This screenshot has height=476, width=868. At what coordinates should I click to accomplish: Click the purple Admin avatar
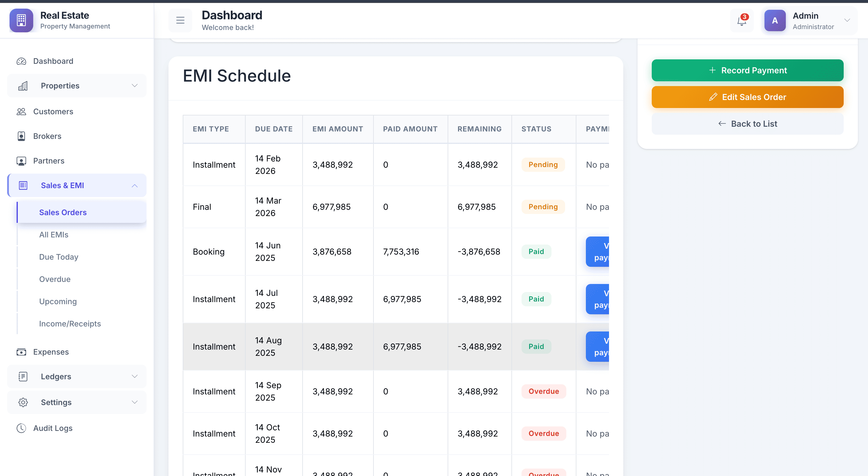tap(775, 20)
